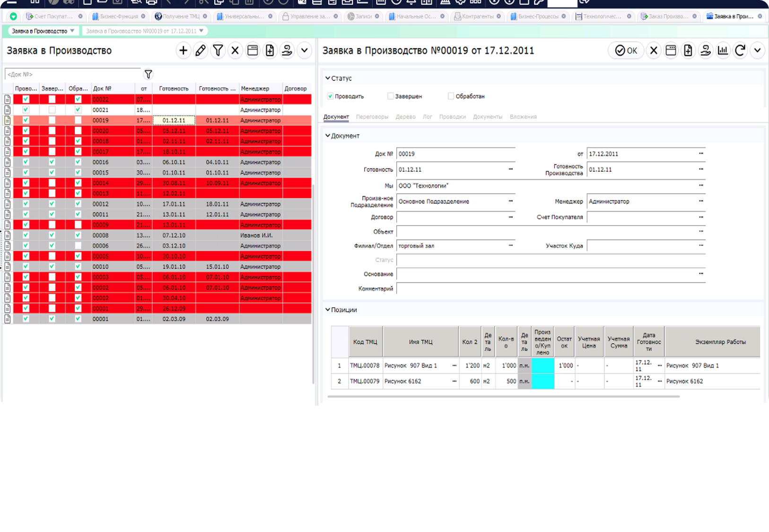
Task: Click the pencil edit icon in list toolbar
Action: pyautogui.click(x=201, y=51)
